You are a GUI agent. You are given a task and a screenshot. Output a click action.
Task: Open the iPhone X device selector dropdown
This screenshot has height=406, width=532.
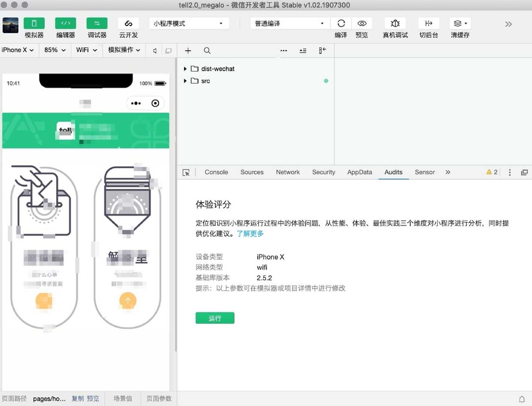pos(17,50)
